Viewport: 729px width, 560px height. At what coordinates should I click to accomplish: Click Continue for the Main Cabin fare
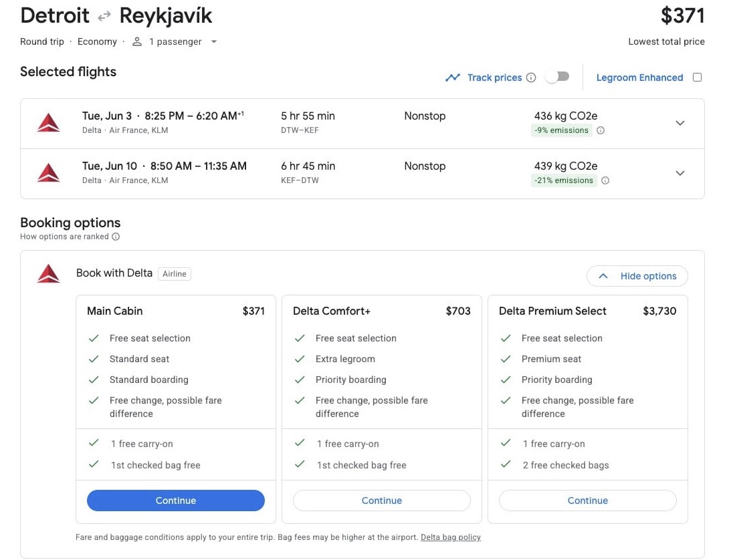click(x=175, y=501)
